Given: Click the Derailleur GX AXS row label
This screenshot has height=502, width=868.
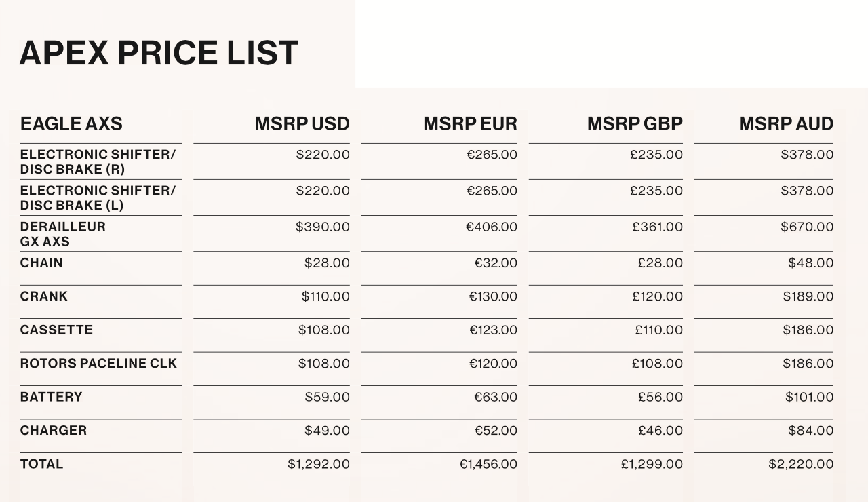Looking at the screenshot, I should (63, 233).
